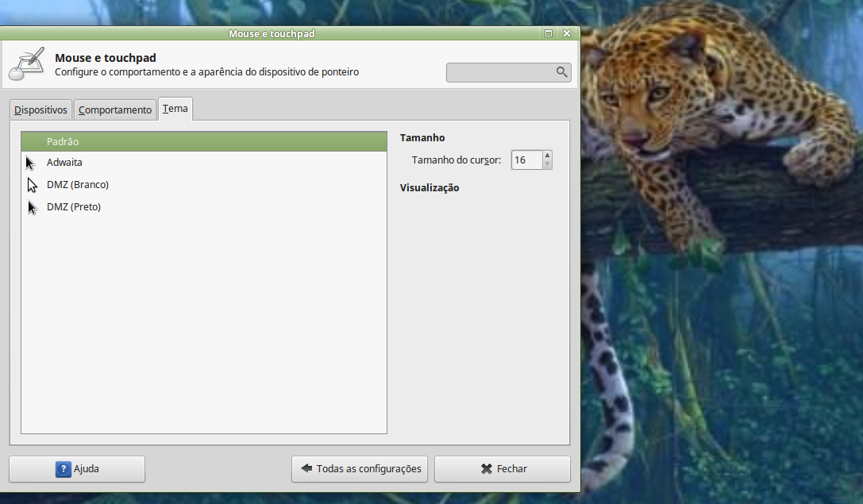Image resolution: width=863 pixels, height=504 pixels.
Task: Click the DMZ (Branco) white cursor icon
Action: coord(33,186)
